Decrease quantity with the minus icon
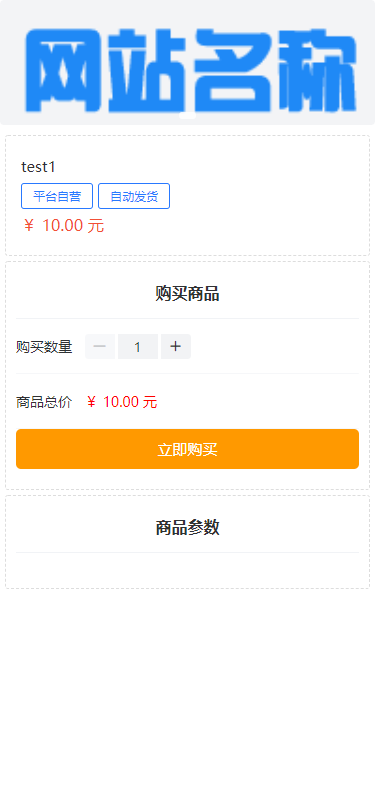 100,347
